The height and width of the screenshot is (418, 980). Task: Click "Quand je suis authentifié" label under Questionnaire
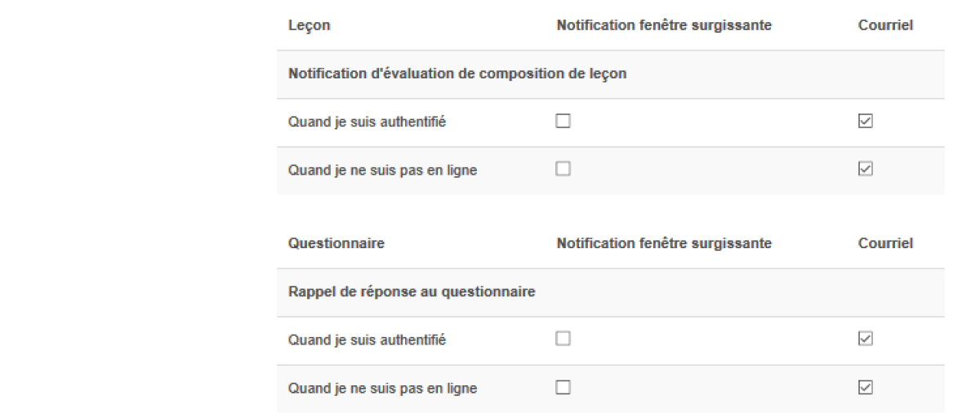(x=367, y=340)
